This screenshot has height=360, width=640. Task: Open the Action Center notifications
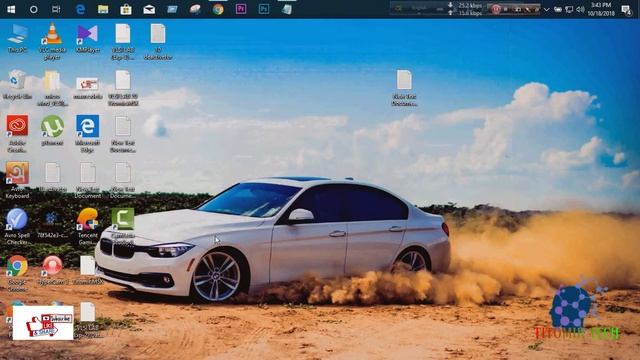pyautogui.click(x=626, y=9)
